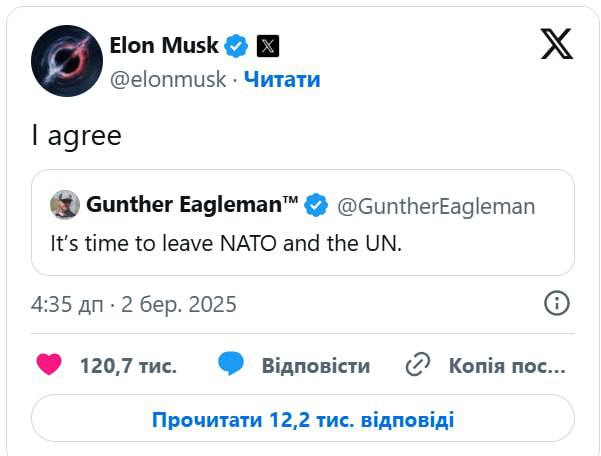Open the tweet info circle icon

tap(556, 304)
